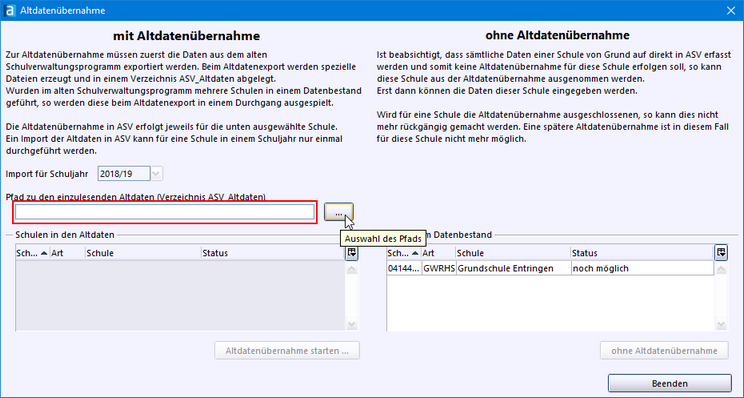Viewport: 744px width, 398px height.
Task: Click the Beenden button
Action: tap(670, 384)
